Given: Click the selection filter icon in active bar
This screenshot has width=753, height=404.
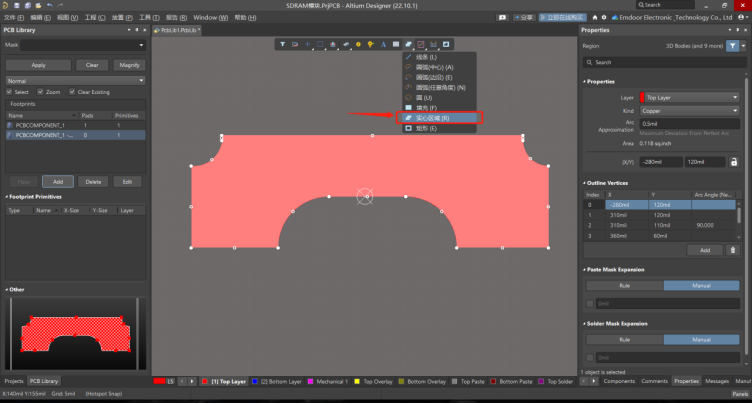Looking at the screenshot, I should click(282, 44).
